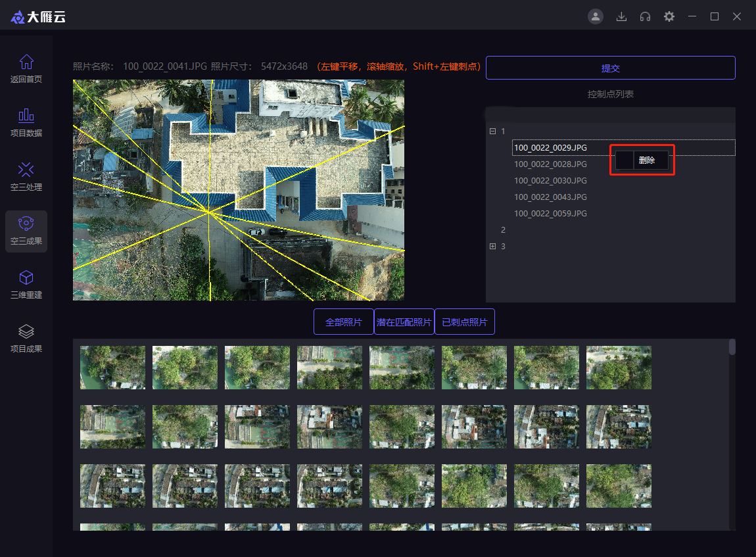Select control point 2 in list
Viewport: 756px width, 557px height.
point(503,230)
